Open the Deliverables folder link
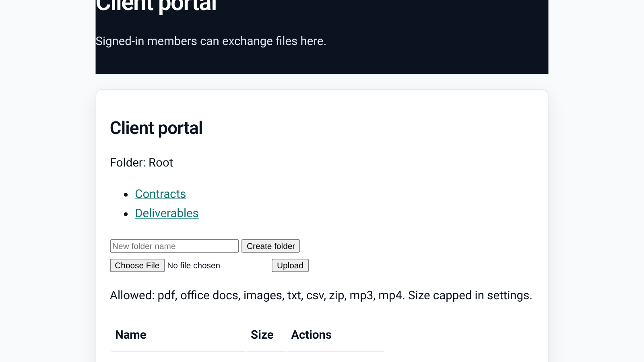 167,213
